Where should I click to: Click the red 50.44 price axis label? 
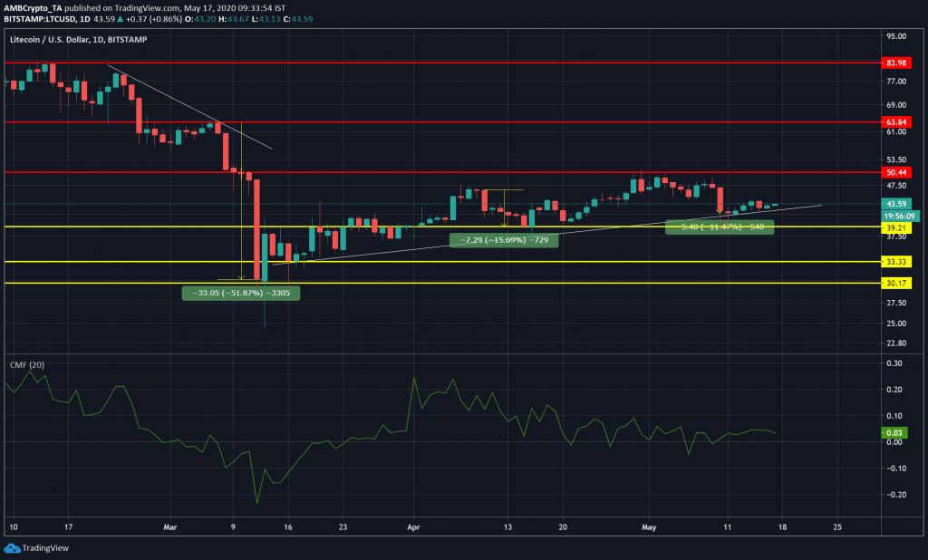click(x=896, y=172)
